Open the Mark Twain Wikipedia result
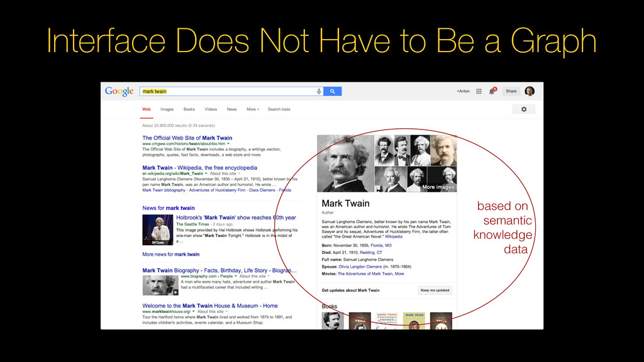The height and width of the screenshot is (362, 644). 199,167
